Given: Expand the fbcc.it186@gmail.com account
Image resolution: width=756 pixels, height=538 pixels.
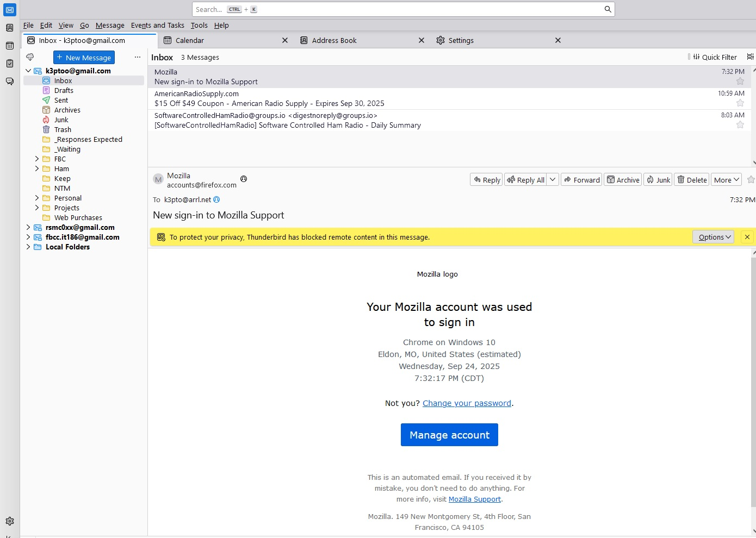Looking at the screenshot, I should pos(28,237).
